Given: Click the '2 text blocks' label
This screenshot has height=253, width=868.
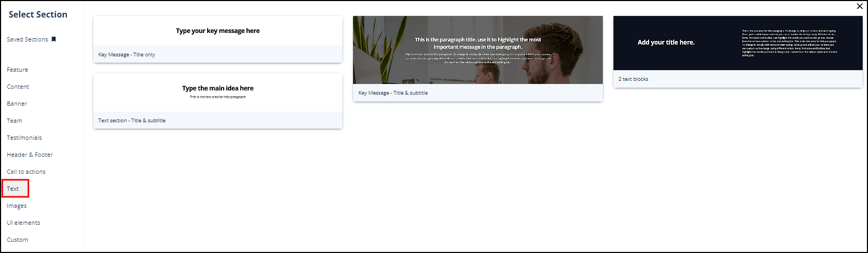Looking at the screenshot, I should [x=633, y=79].
